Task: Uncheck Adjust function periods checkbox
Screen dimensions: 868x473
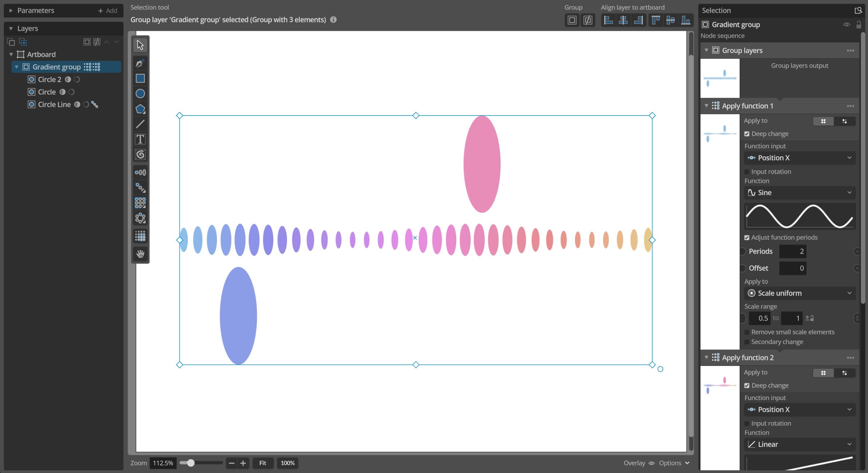Action: (747, 238)
